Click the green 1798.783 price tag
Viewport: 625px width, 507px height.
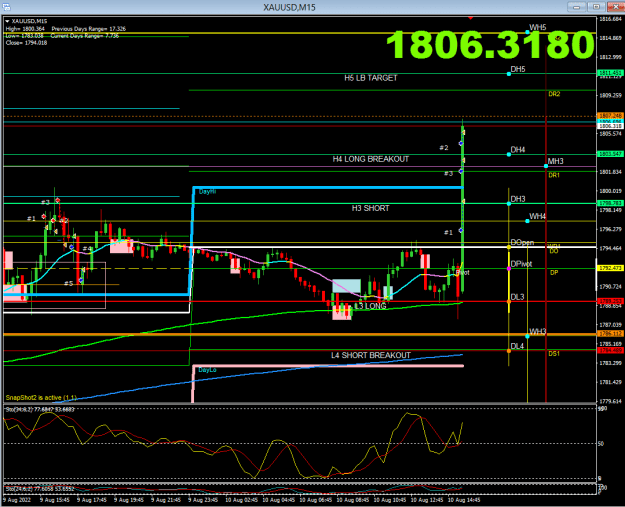coord(610,203)
